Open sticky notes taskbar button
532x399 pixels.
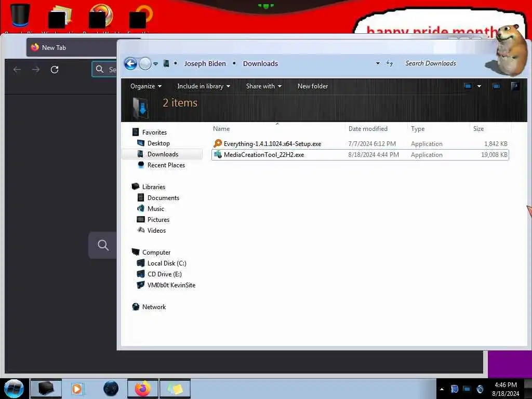pyautogui.click(x=175, y=389)
